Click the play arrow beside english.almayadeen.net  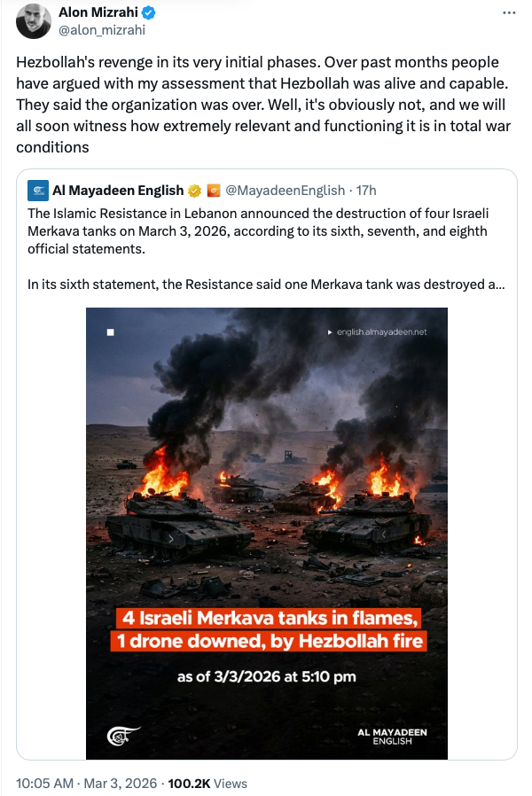(x=330, y=332)
